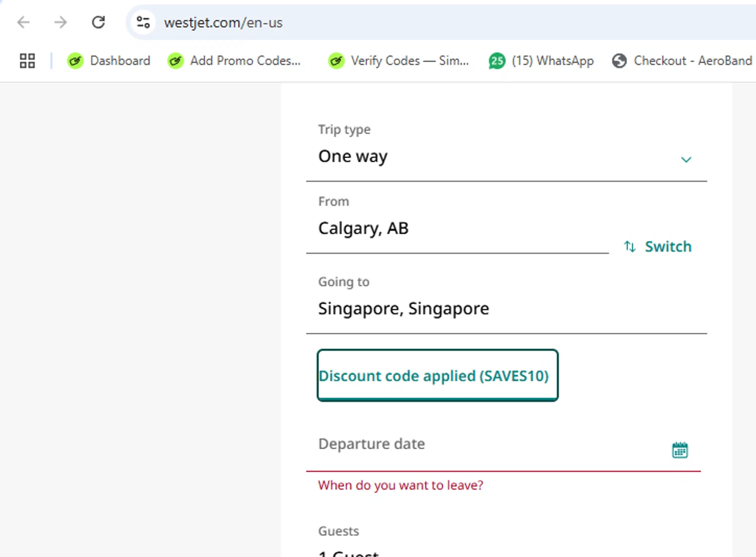This screenshot has width=756, height=557.
Task: Click the 'When do you want to leave?' message
Action: coord(401,485)
